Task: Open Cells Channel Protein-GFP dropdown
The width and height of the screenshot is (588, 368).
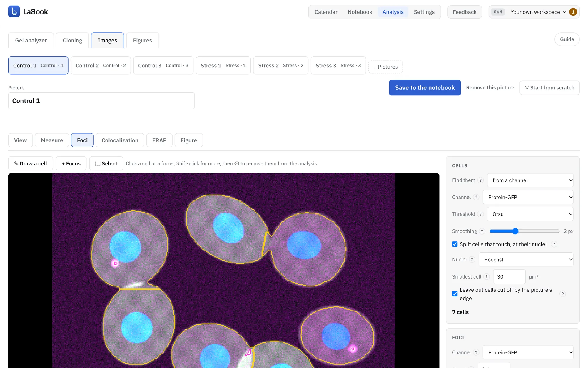Action: click(x=528, y=197)
